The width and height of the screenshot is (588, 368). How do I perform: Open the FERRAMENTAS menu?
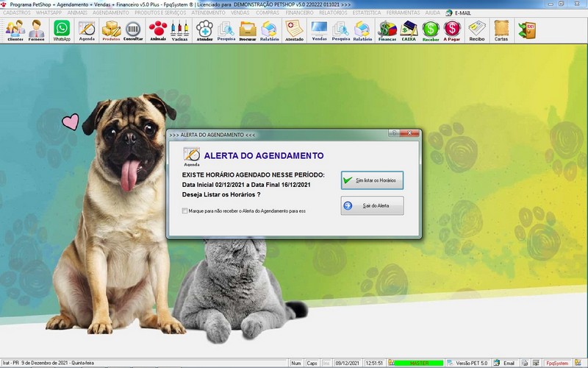403,13
